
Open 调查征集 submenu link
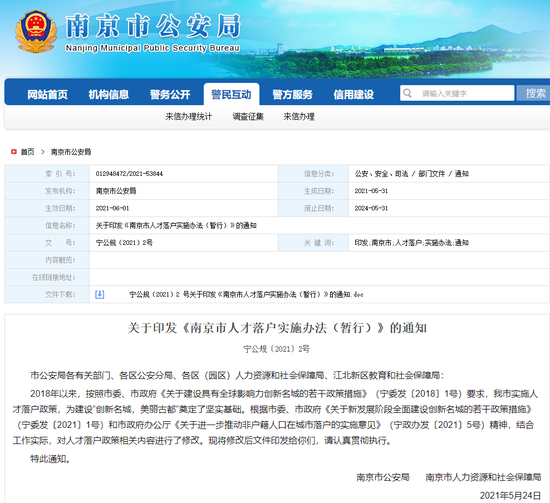(248, 116)
